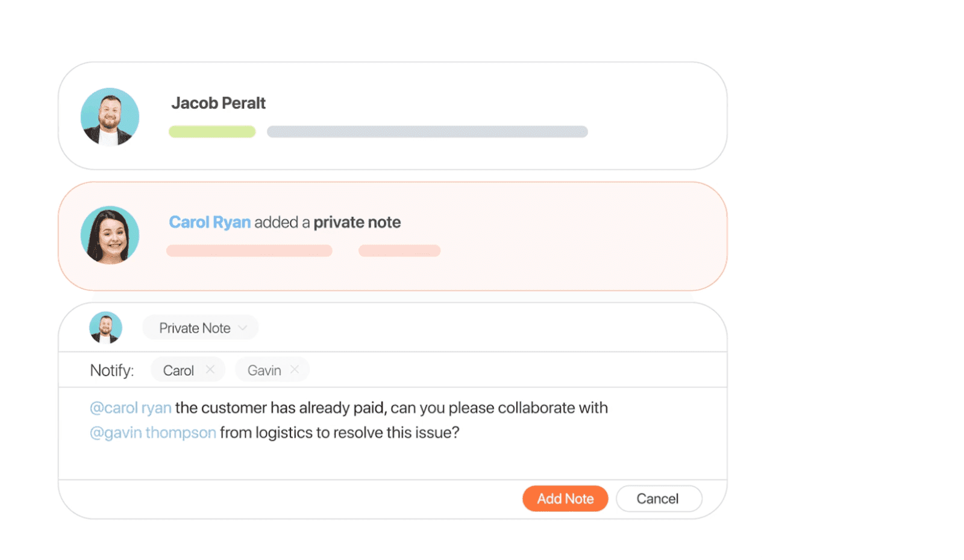
Task: Click the short pink placeholder bar in private note
Action: pyautogui.click(x=399, y=250)
